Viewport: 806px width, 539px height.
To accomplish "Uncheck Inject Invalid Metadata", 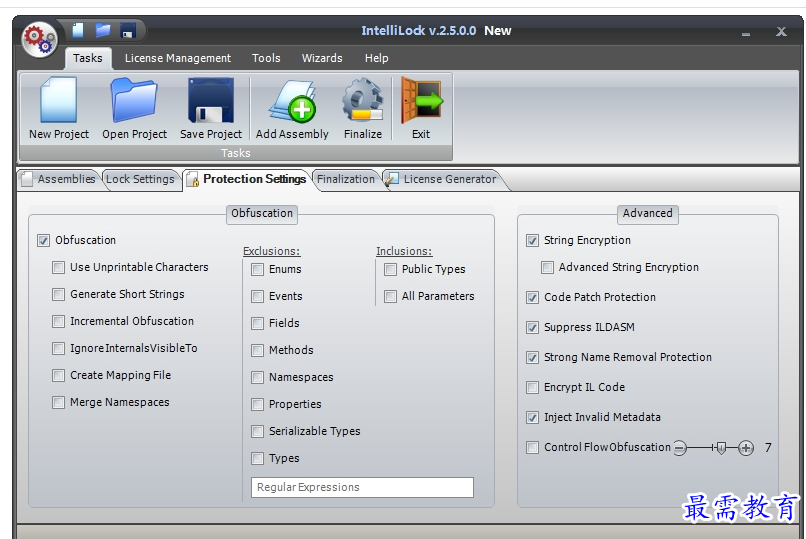I will pyautogui.click(x=533, y=418).
